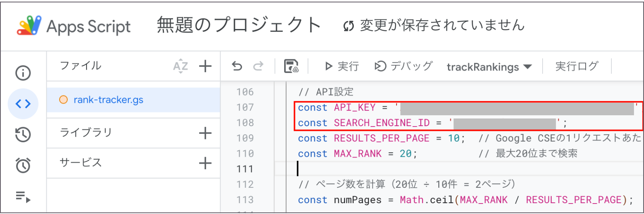Open the trackRankings function dropdown
644x214 pixels.
coord(489,67)
